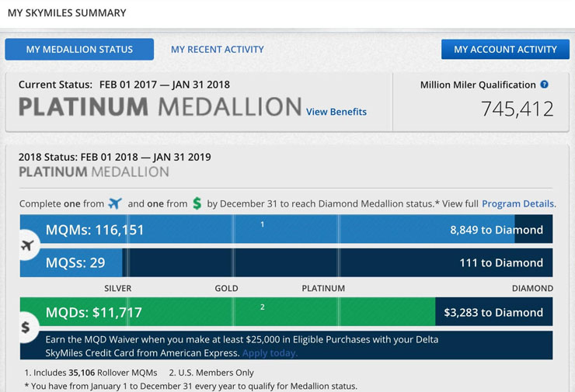Image resolution: width=575 pixels, height=392 pixels.
Task: Select the My Medallion Status tab
Action: (79, 50)
